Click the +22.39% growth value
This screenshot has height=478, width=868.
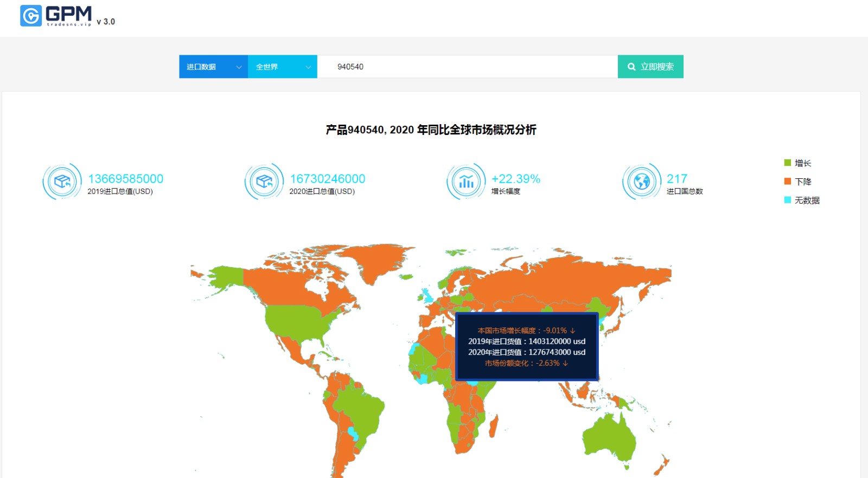point(516,179)
